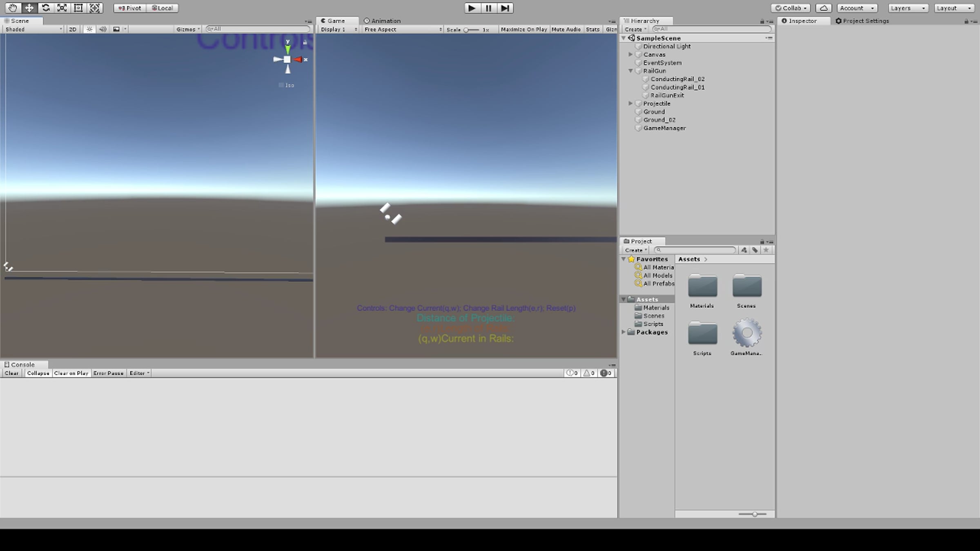Screen dimensions: 980x551
Task: Toggle Pivot/Center handle position
Action: tap(130, 8)
